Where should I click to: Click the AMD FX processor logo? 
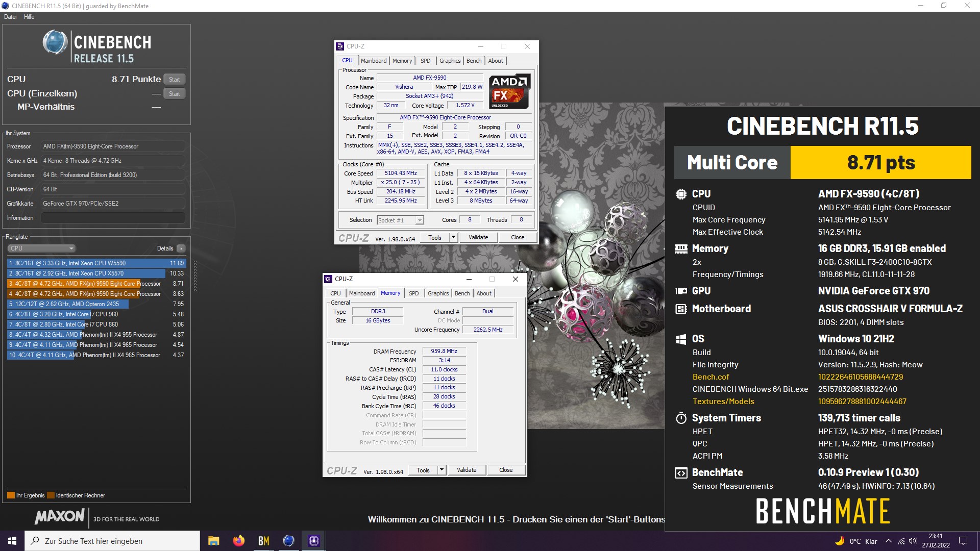tap(509, 91)
